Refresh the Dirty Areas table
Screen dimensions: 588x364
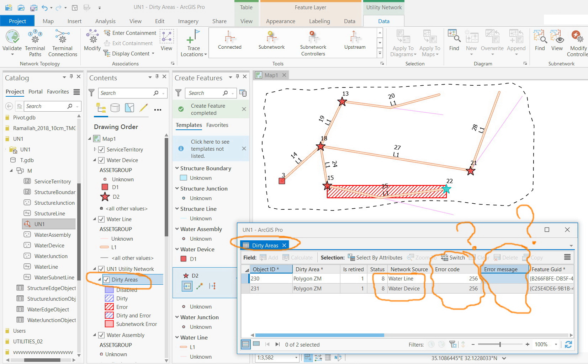coord(568,344)
